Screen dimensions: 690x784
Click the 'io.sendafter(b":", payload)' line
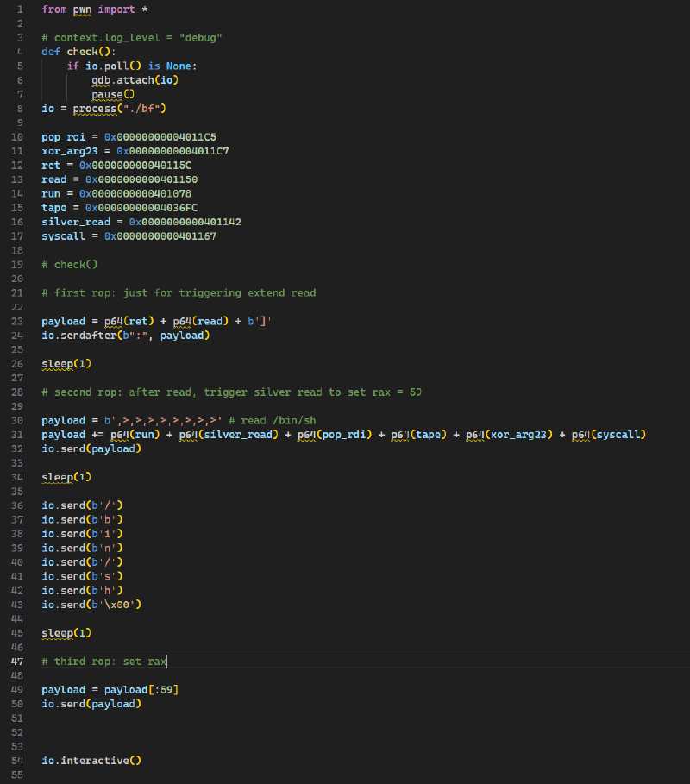pos(126,336)
